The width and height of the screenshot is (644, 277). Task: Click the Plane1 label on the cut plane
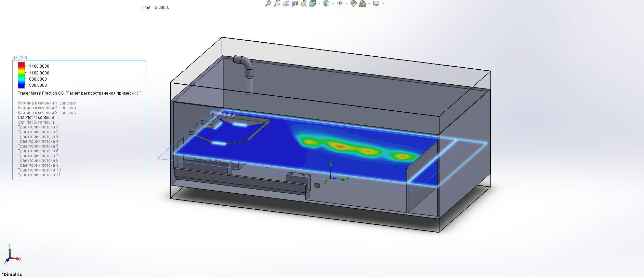tap(222, 114)
